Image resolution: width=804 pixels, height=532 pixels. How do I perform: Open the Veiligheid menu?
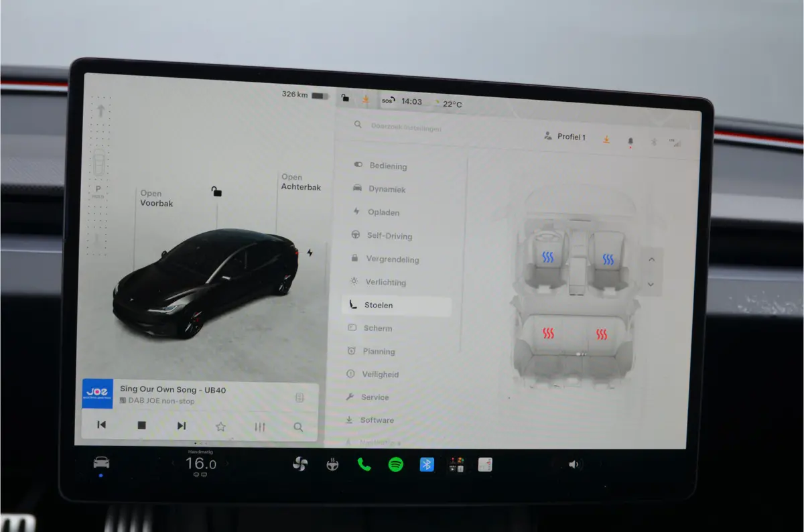pyautogui.click(x=372, y=375)
